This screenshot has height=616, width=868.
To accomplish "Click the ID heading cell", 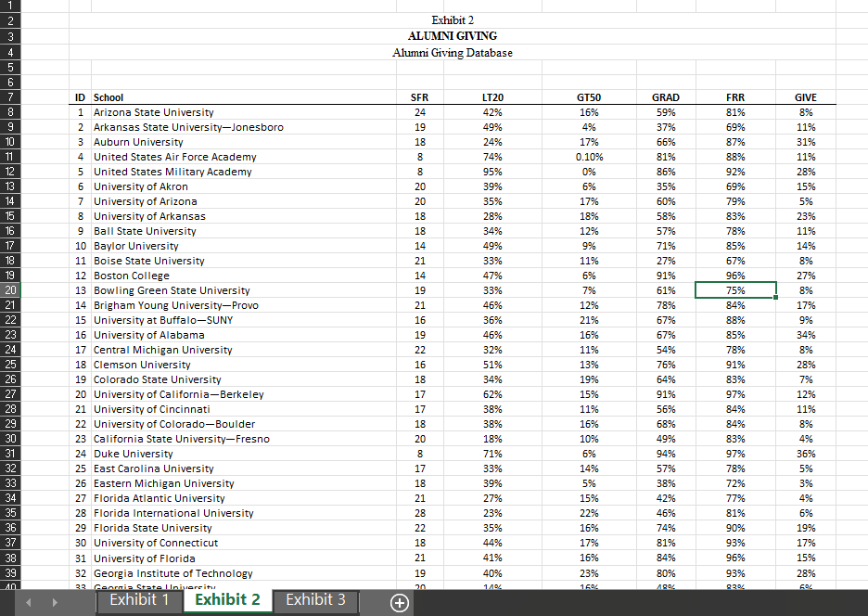I will point(81,97).
